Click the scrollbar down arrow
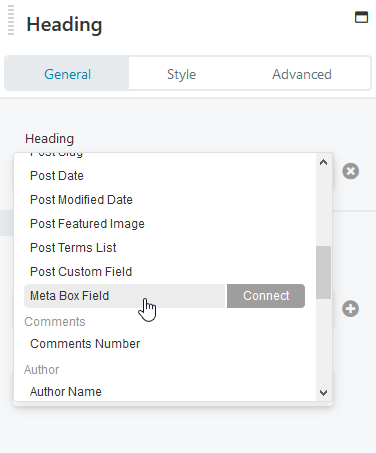 point(323,393)
